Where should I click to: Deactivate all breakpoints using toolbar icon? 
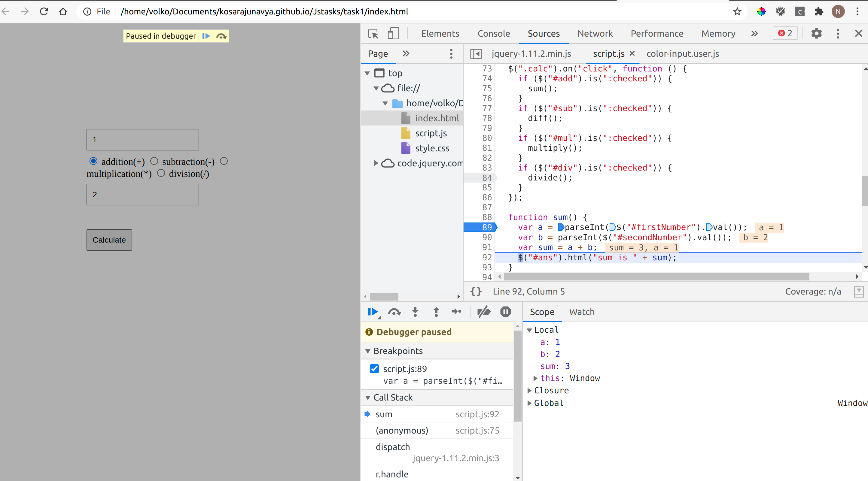click(484, 312)
